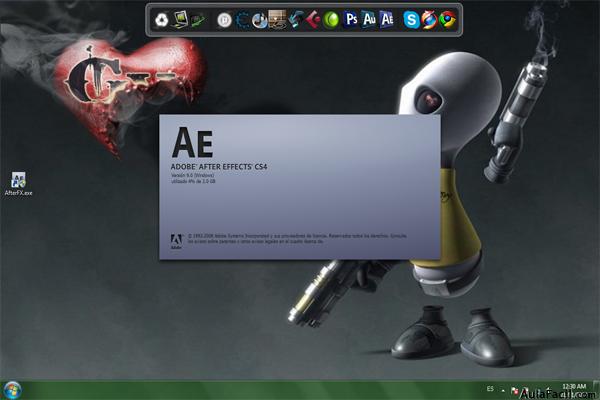Click the white round P icon in dock
Screen dimensions: 600x400
224,20
